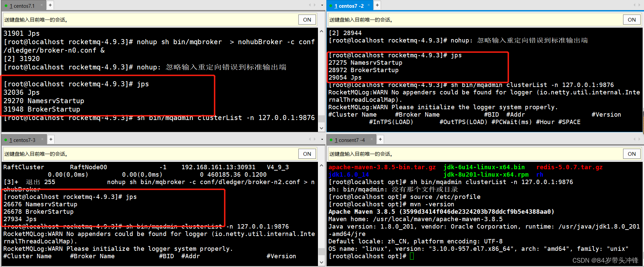Add a new tab next to centos7 -2
This screenshot has width=644, height=267.
(x=377, y=5)
